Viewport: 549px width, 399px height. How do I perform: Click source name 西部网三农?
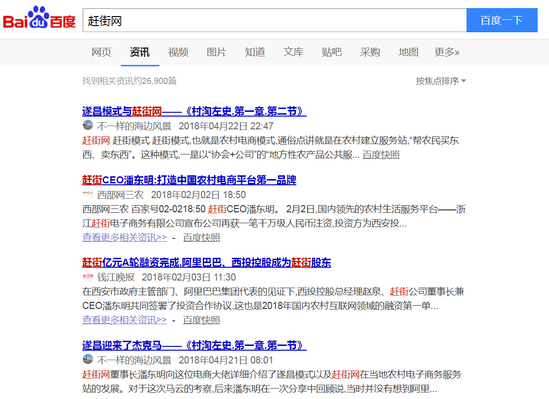120,195
